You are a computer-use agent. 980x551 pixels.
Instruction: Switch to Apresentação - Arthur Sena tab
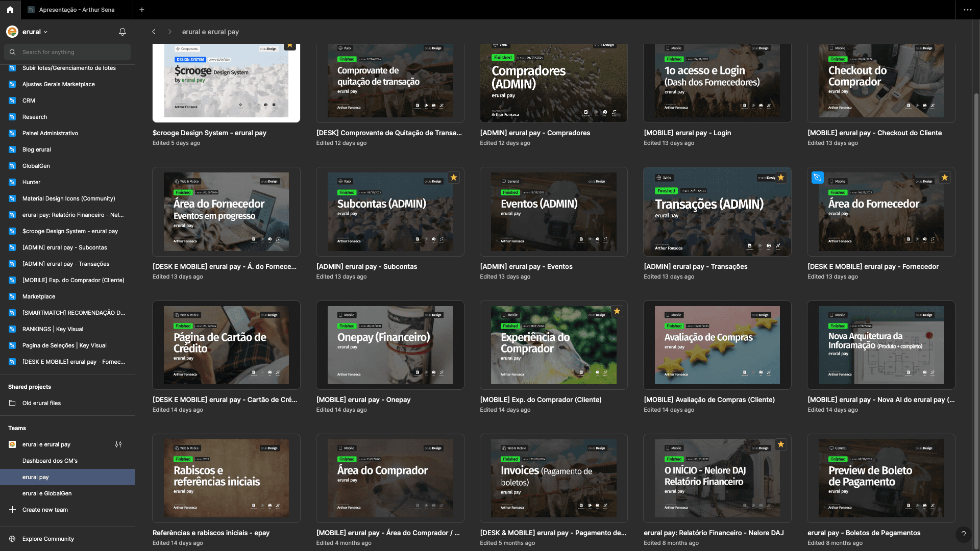pyautogui.click(x=77, y=10)
